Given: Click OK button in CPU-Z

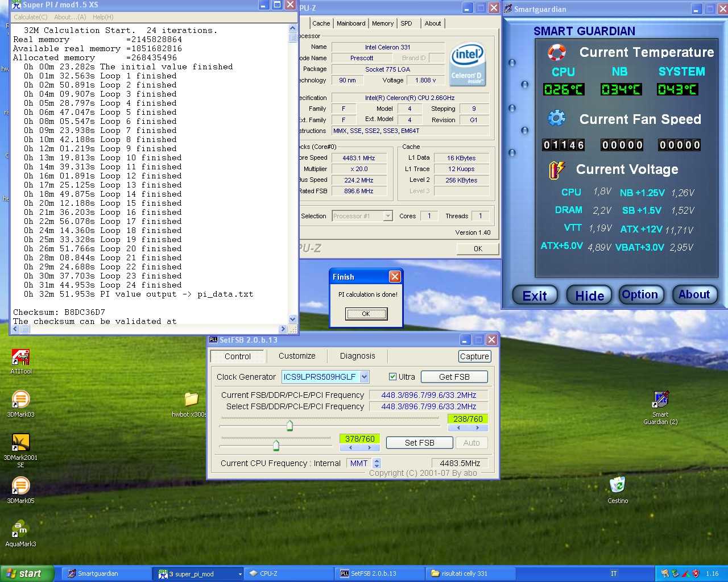Looking at the screenshot, I should pos(478,248).
